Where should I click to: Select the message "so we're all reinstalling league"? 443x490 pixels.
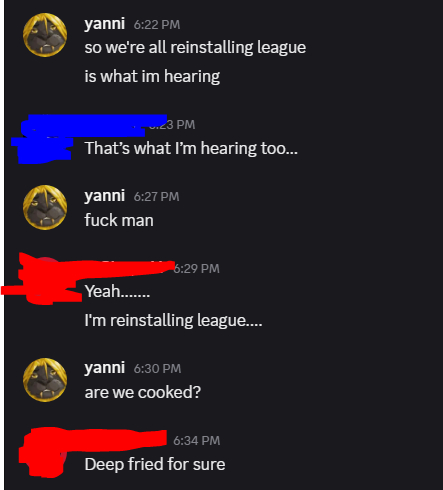(x=195, y=47)
